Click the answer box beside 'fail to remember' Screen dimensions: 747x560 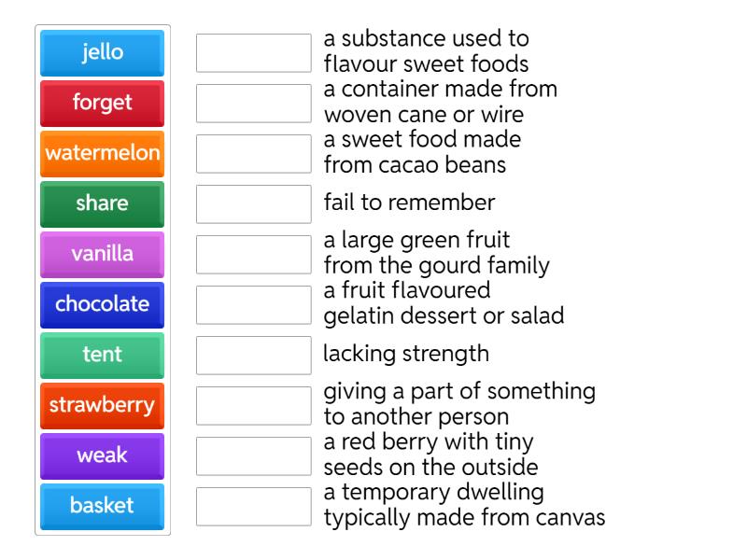pyautogui.click(x=253, y=203)
